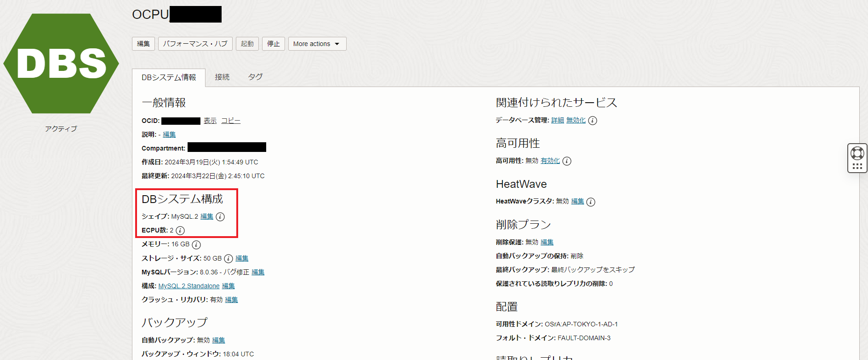Screen dimensions: 868x360
Task: Switch to the 接続 tab
Action: click(x=222, y=77)
